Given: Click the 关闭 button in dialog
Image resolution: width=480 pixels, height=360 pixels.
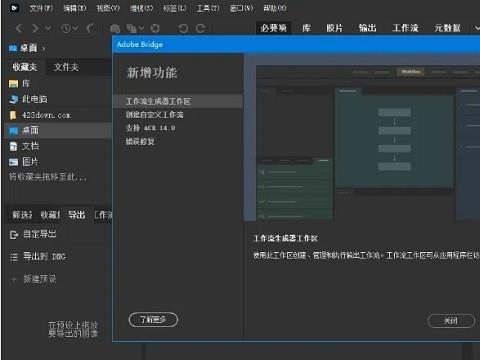Looking at the screenshot, I should [451, 321].
